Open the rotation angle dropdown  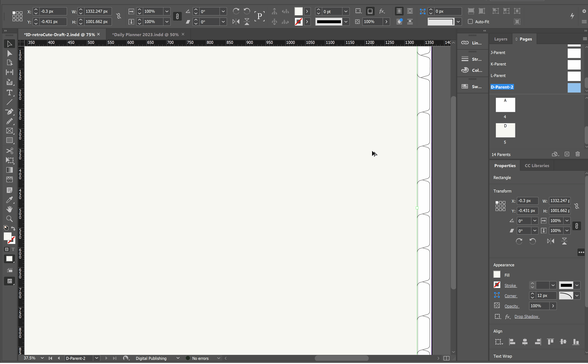(223, 11)
